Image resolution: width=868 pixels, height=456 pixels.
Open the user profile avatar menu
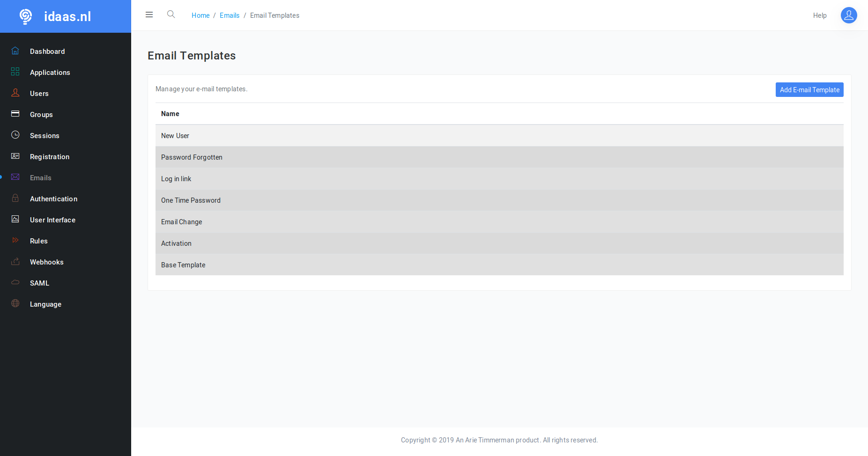pos(848,15)
